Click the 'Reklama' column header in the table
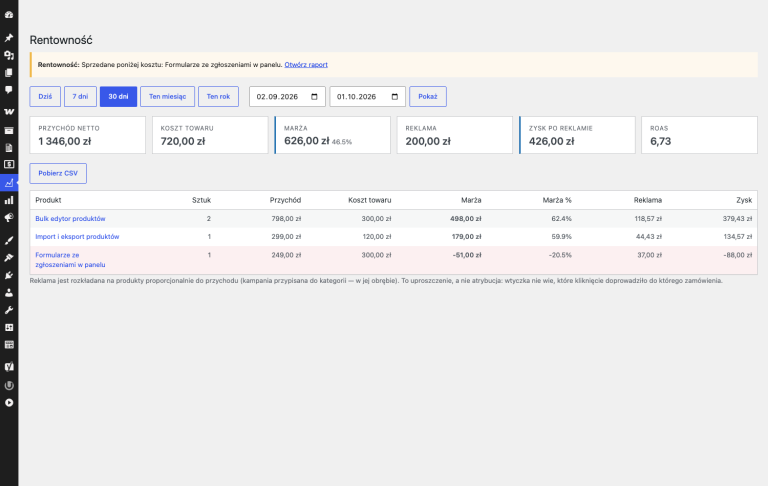Viewport: 768px width, 486px height. click(x=648, y=200)
